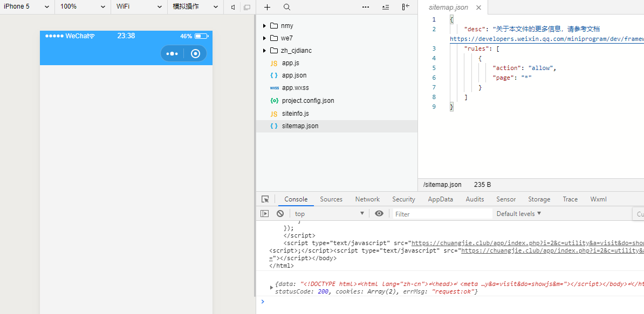Toggle the simulator mute speaker icon
Viewport: 644px width, 314px height.
(234, 8)
